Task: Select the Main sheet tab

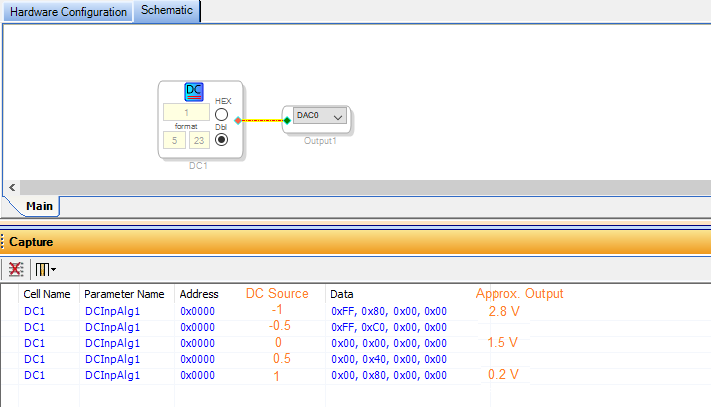Action: (x=39, y=206)
